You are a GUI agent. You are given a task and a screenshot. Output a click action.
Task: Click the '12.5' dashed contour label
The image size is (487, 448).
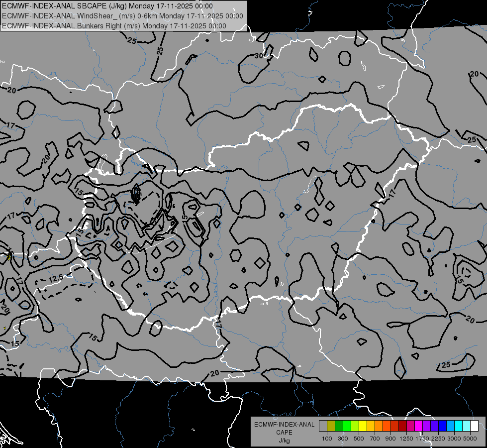56,279
